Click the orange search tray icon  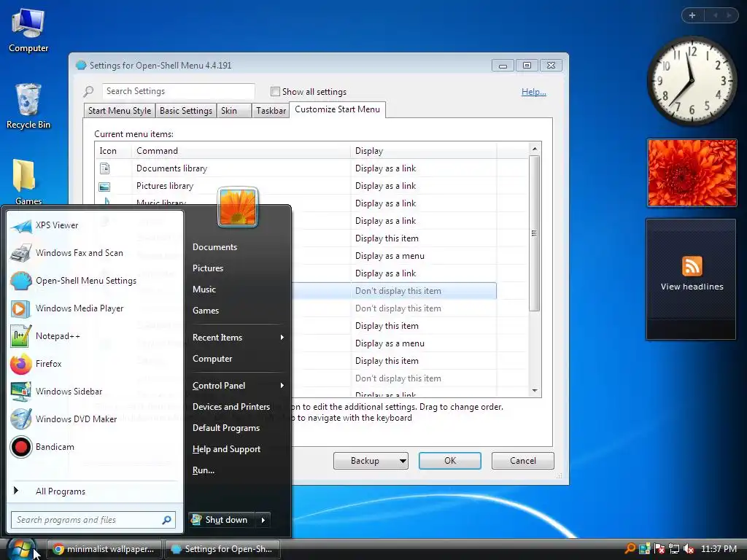pos(630,548)
